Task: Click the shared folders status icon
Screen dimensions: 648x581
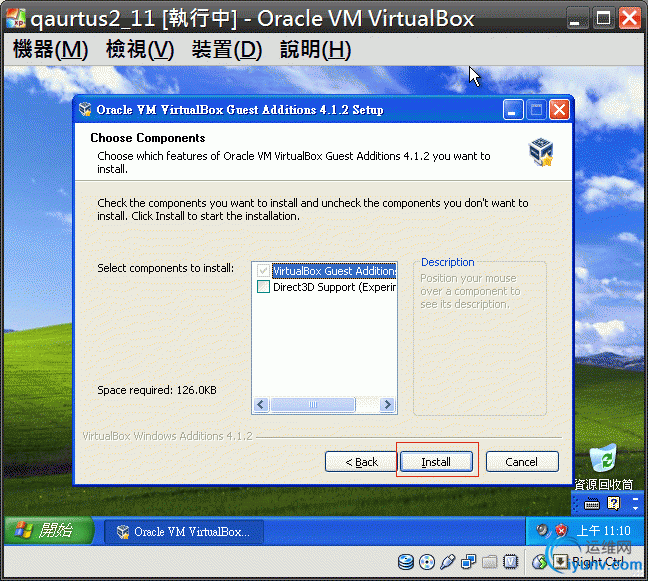Action: point(490,562)
